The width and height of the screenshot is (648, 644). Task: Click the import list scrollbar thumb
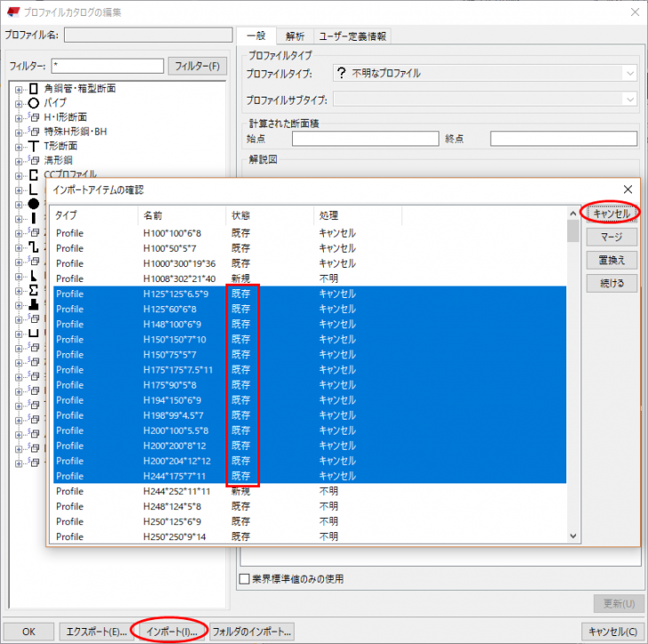(x=573, y=232)
